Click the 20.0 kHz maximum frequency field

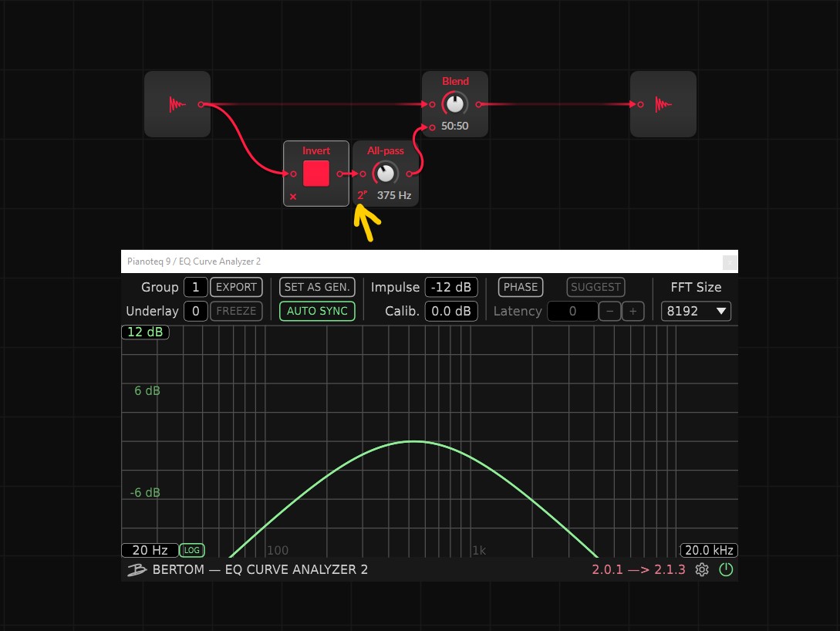click(709, 550)
